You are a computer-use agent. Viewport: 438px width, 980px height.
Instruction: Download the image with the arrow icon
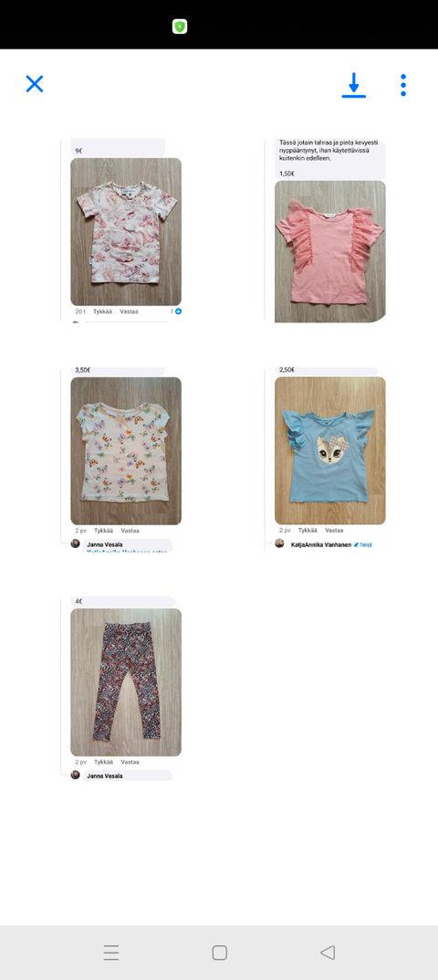pyautogui.click(x=354, y=85)
